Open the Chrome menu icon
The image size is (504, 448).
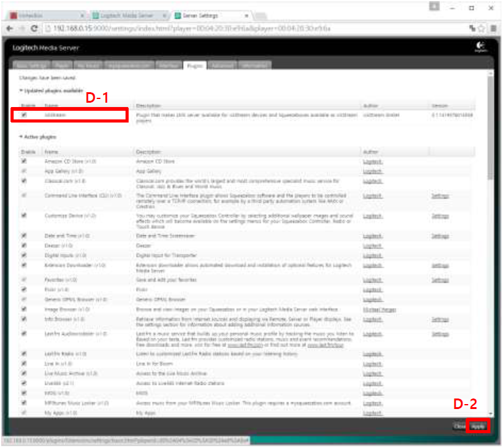point(493,28)
